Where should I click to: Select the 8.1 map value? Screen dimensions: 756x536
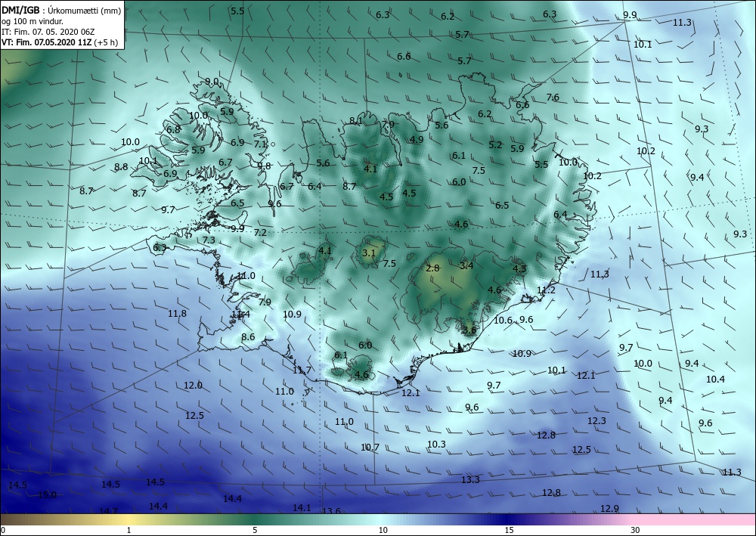[x=356, y=121]
